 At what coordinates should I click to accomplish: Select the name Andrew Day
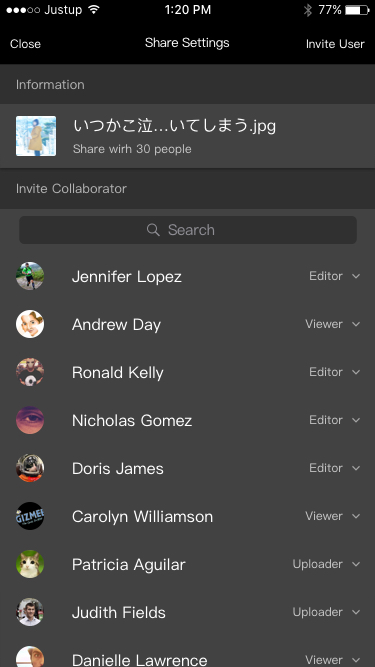(x=116, y=325)
